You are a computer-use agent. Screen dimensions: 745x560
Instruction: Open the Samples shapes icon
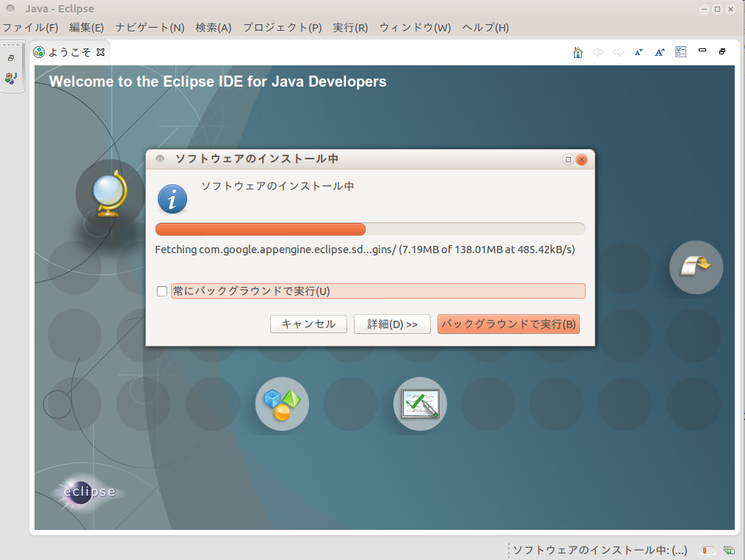point(283,404)
